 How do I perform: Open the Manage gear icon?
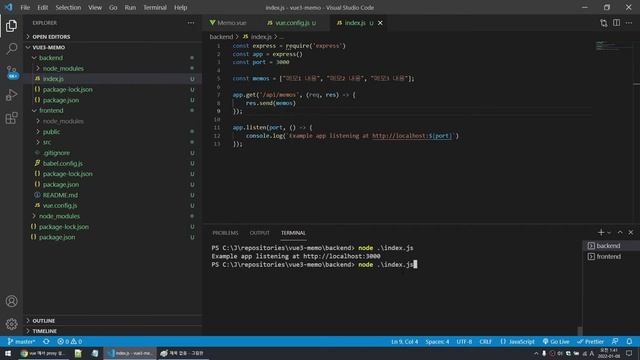(x=11, y=324)
